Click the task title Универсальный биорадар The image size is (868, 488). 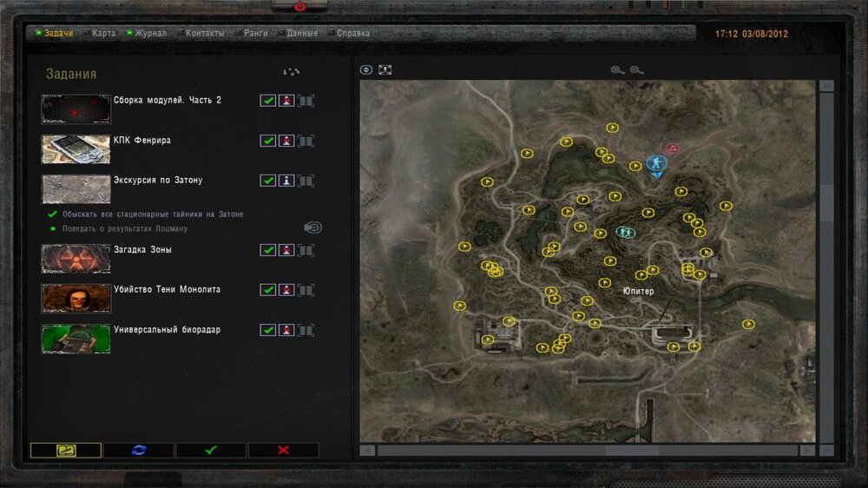click(x=168, y=330)
